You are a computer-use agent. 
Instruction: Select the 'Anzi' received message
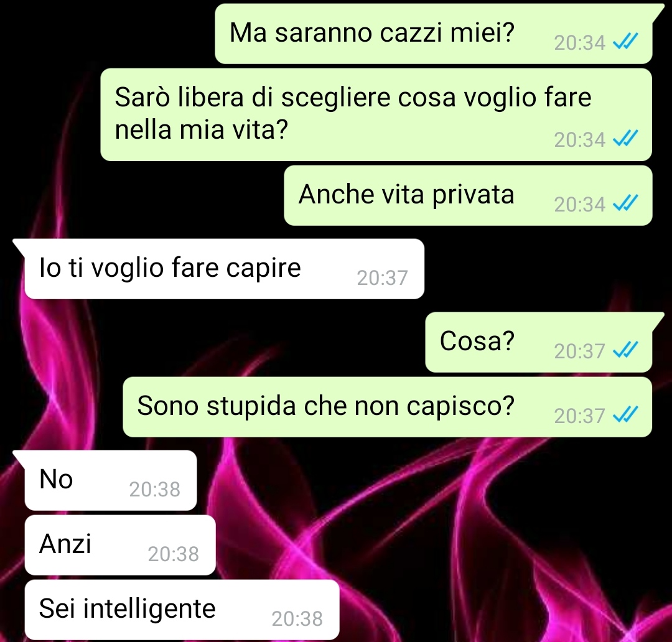[x=120, y=545]
